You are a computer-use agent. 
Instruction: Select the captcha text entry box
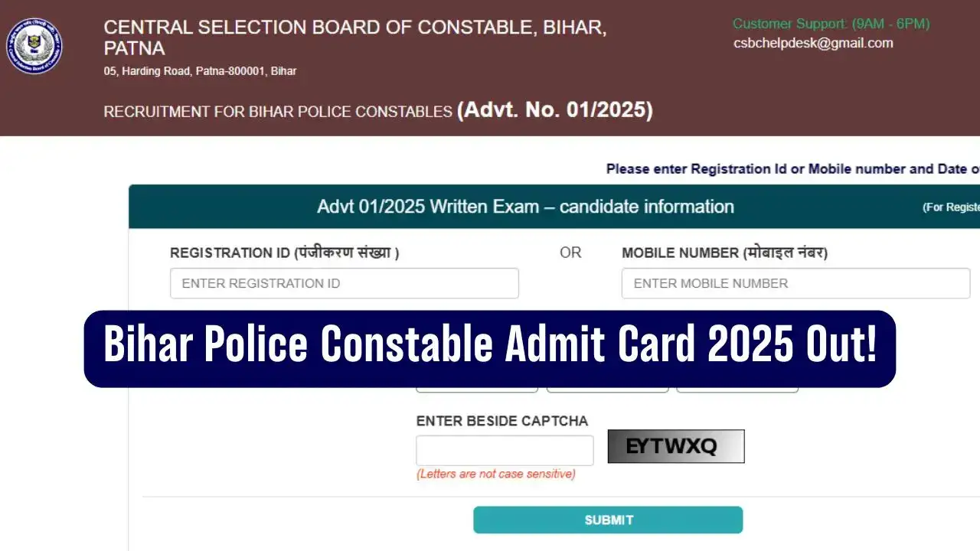(505, 451)
